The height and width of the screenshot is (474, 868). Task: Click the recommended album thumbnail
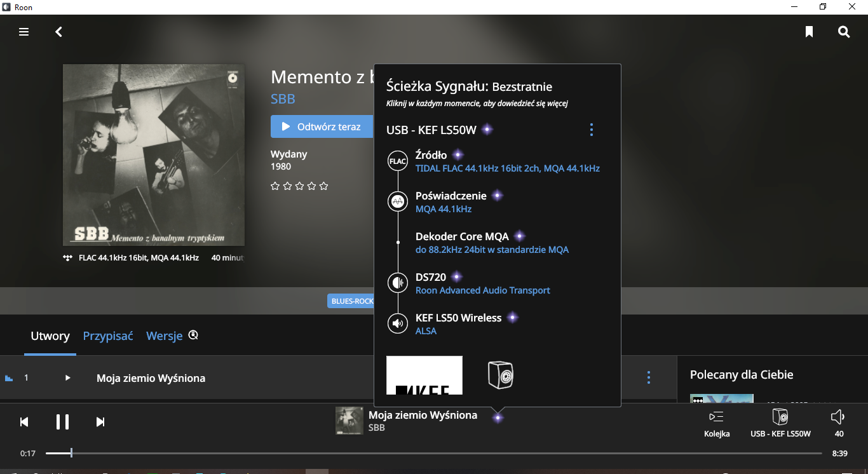pos(722,398)
